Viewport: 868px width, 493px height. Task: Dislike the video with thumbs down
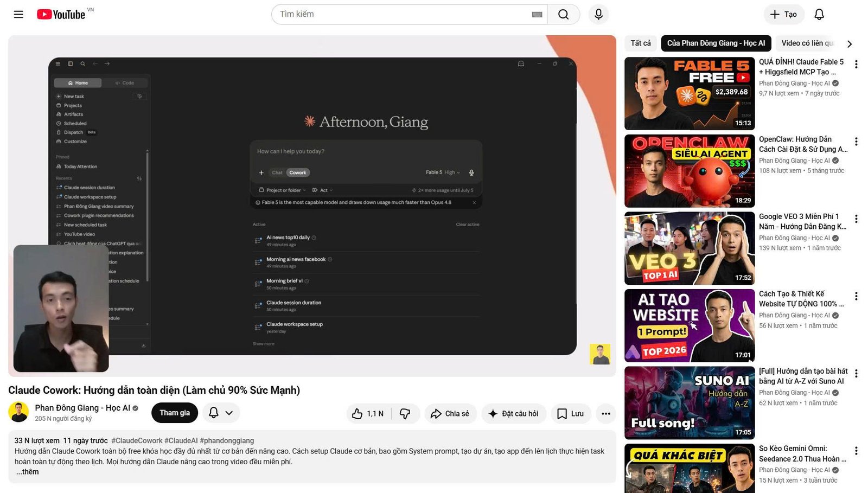click(405, 413)
